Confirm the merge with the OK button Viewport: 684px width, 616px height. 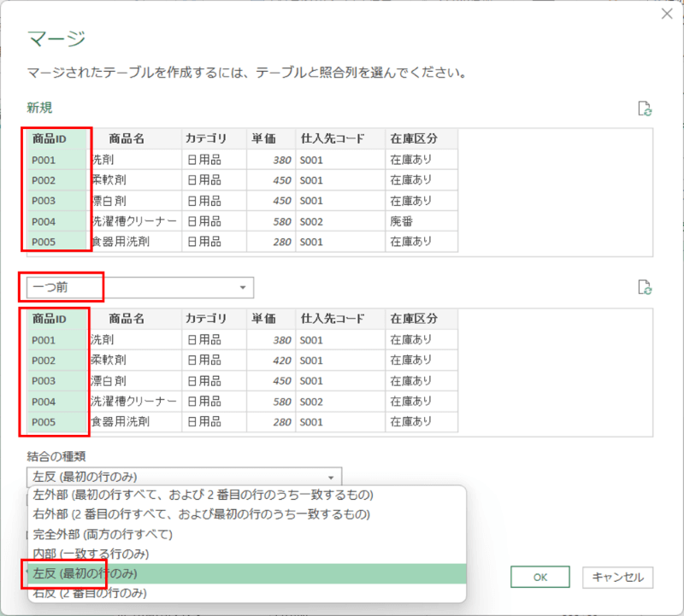pos(540,578)
